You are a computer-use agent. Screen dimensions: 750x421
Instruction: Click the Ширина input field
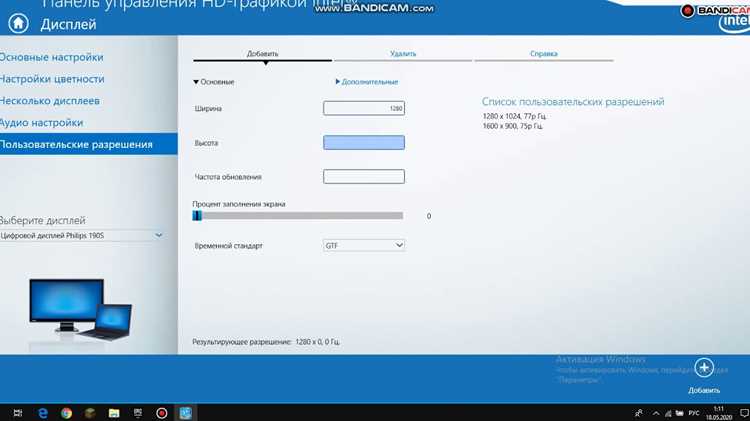click(x=364, y=108)
